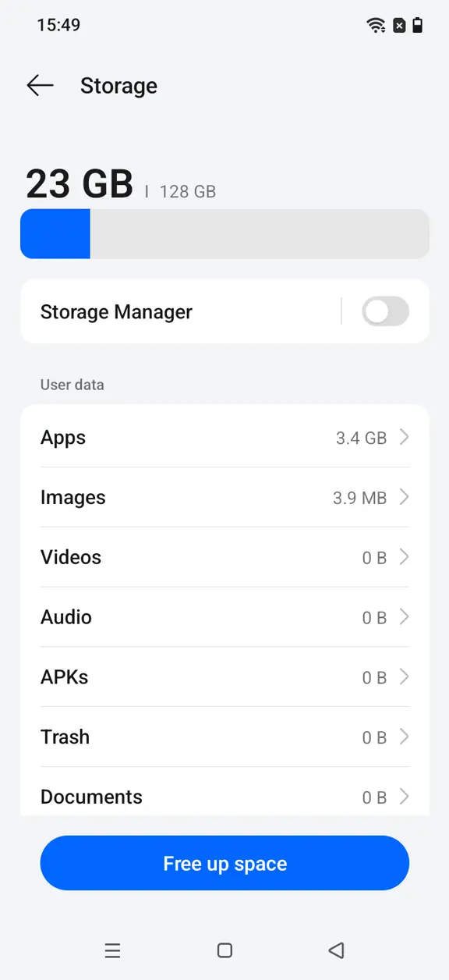
Task: Tap the back arrow beside Storage
Action: (40, 85)
